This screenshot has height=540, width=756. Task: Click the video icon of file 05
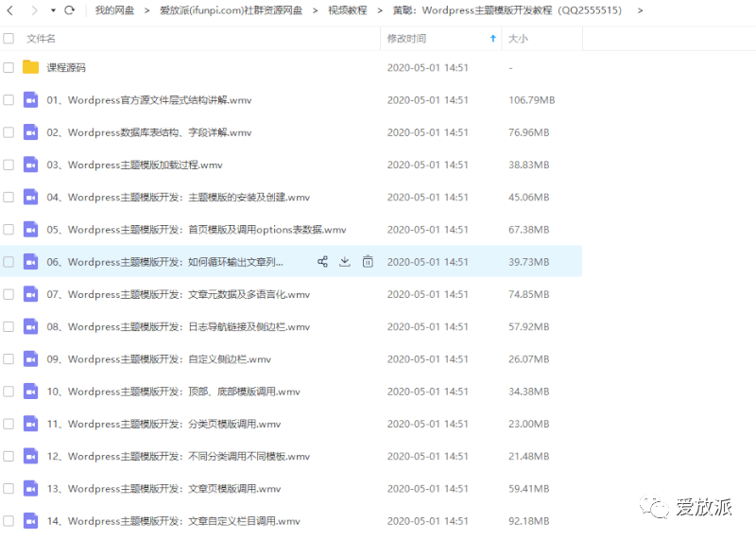click(x=31, y=229)
